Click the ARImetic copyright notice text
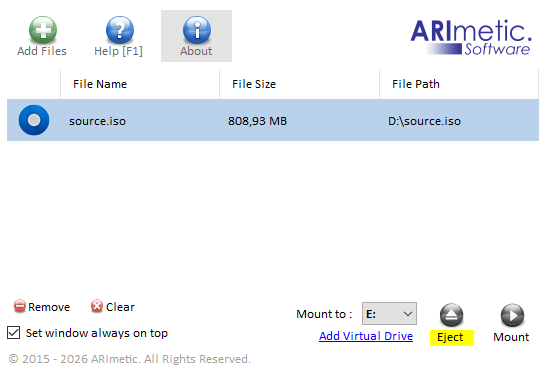The width and height of the screenshot is (549, 373). pos(130,359)
